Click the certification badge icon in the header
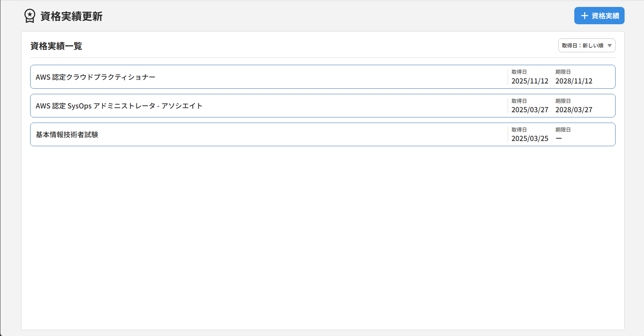 29,16
